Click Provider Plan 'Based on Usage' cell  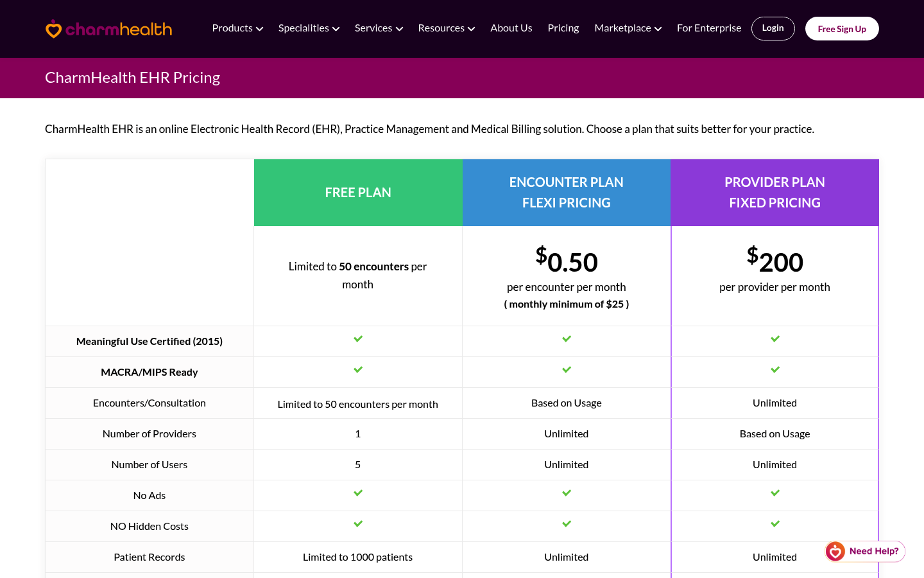click(774, 434)
